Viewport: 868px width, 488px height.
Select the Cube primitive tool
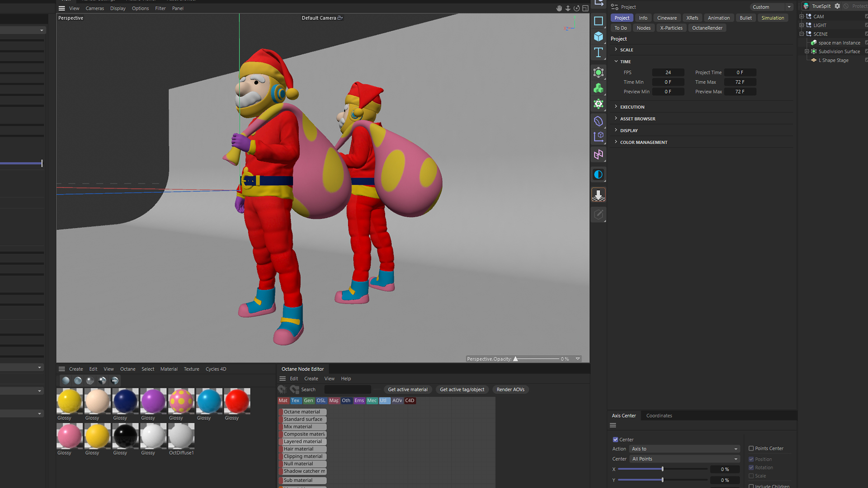598,37
